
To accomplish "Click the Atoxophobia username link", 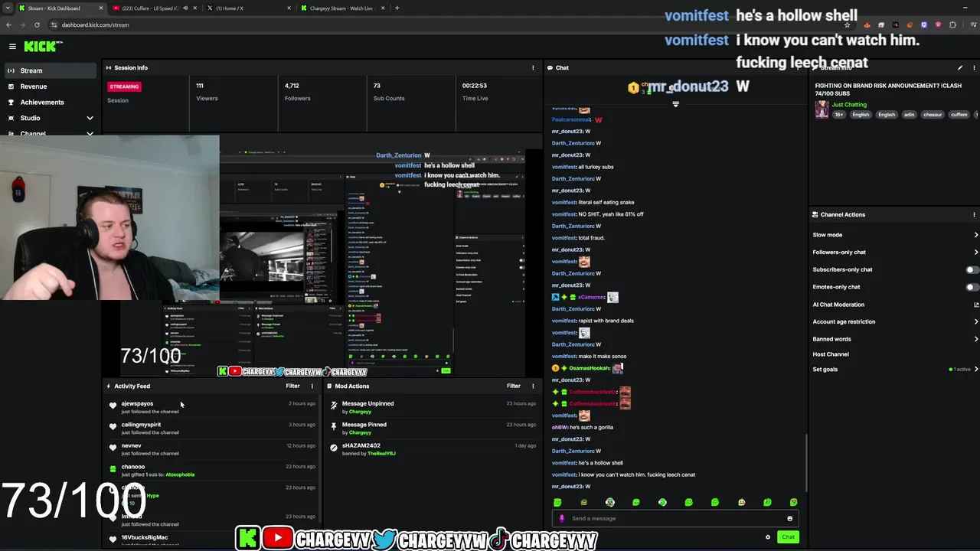I will [x=180, y=474].
